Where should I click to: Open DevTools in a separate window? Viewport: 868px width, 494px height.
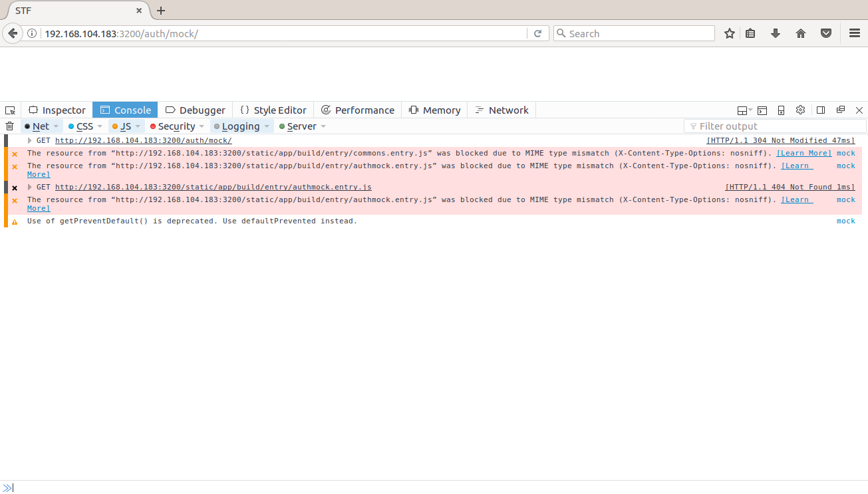point(841,110)
